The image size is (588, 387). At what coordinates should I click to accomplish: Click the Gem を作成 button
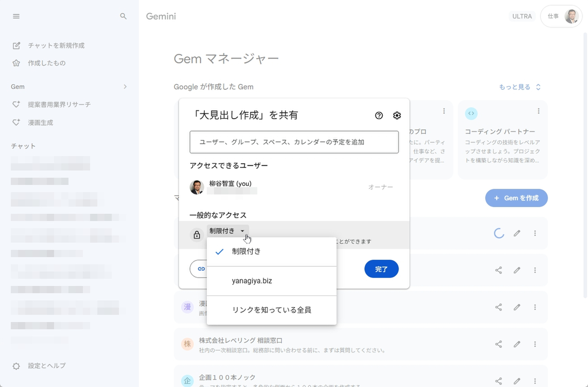tap(516, 198)
